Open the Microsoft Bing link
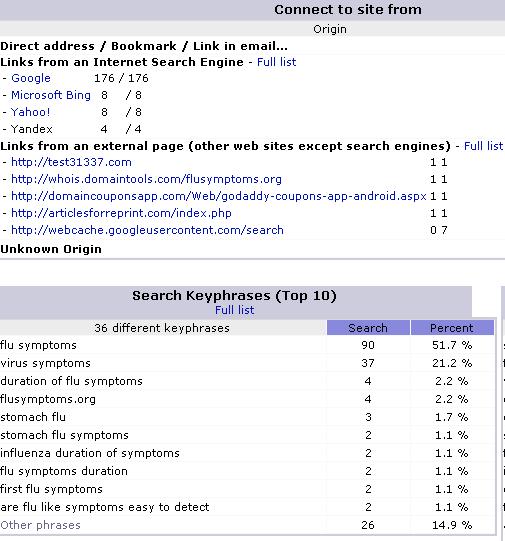 point(51,95)
